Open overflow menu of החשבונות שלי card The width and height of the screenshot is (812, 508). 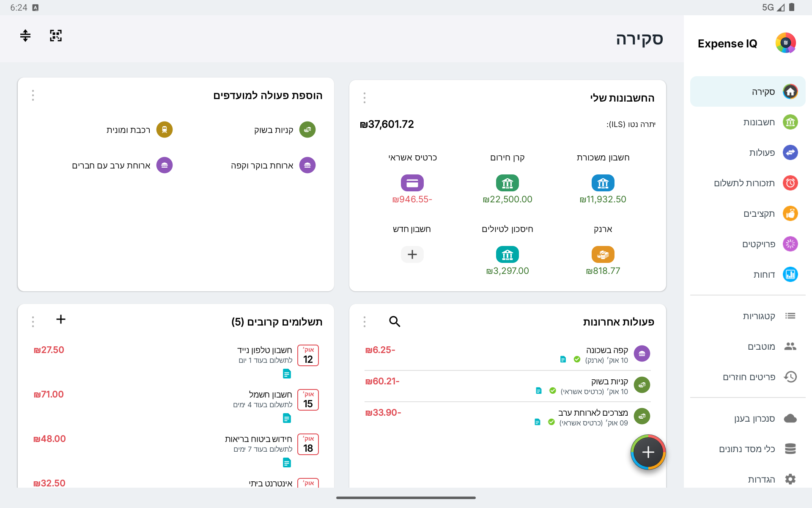pyautogui.click(x=365, y=98)
